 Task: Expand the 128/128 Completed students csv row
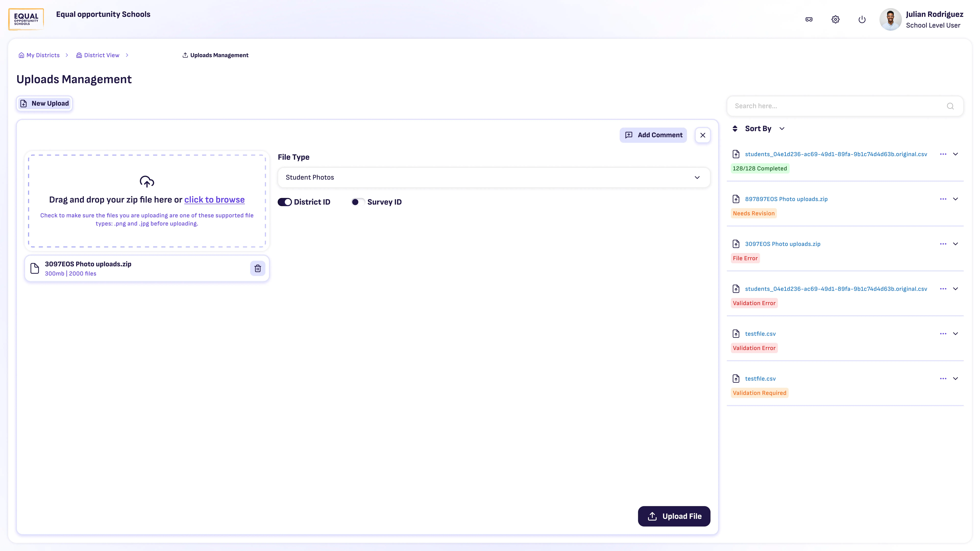coord(955,154)
